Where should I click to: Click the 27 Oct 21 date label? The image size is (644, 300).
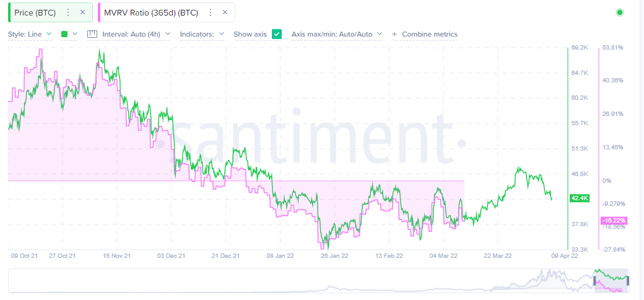(x=62, y=255)
